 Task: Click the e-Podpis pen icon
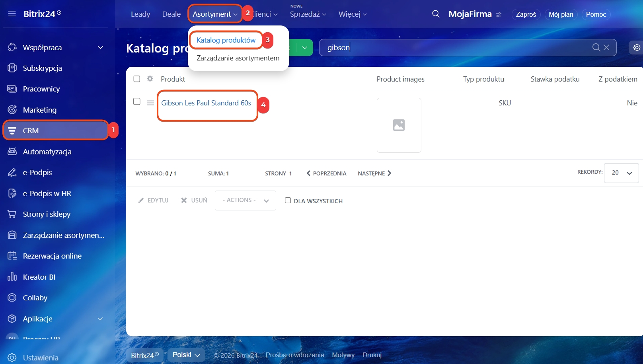click(x=12, y=172)
